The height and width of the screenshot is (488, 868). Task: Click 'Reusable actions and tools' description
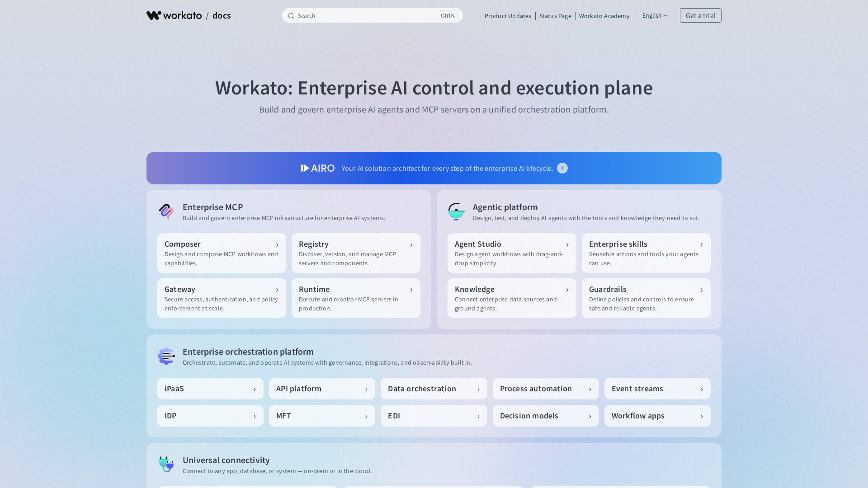pyautogui.click(x=644, y=258)
